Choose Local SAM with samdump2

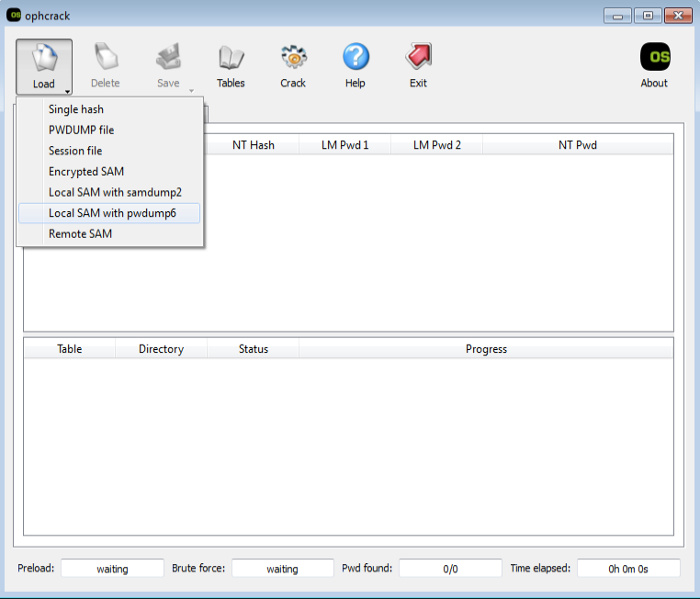pos(115,192)
